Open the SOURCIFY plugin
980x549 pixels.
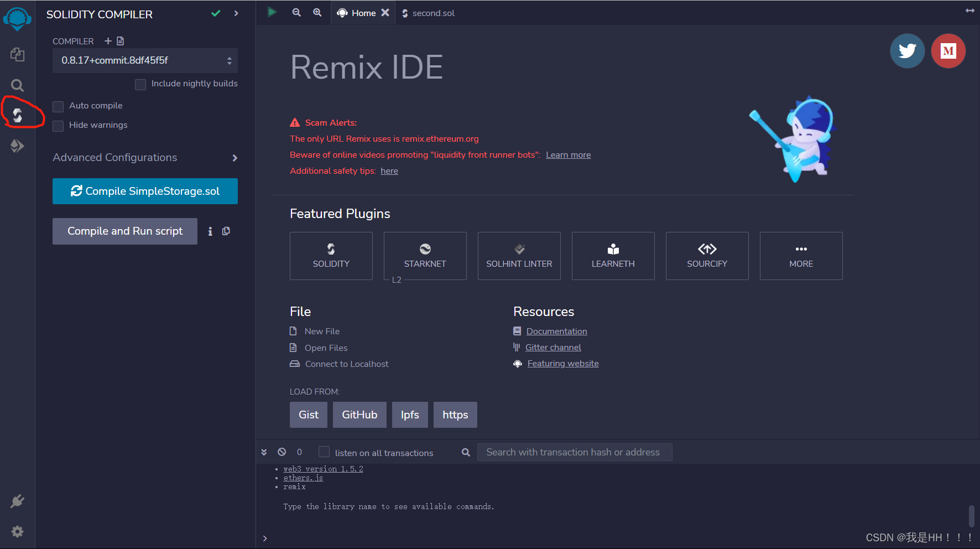[x=707, y=256]
